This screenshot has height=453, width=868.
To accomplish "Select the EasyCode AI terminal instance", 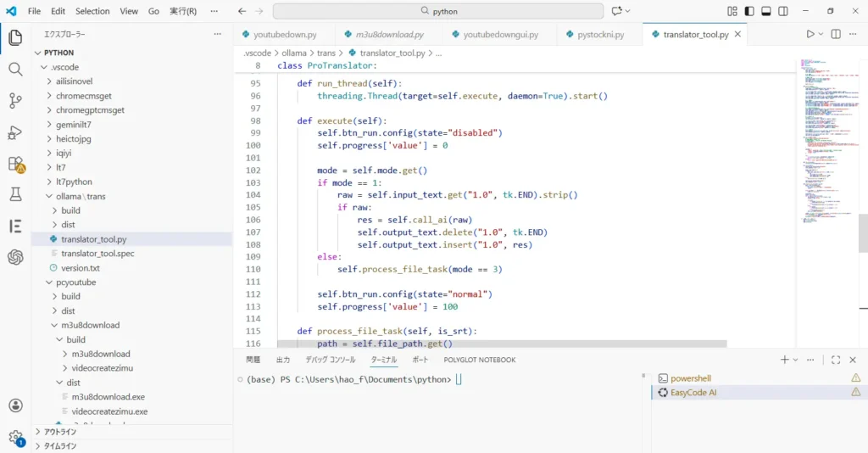I will [759, 393].
